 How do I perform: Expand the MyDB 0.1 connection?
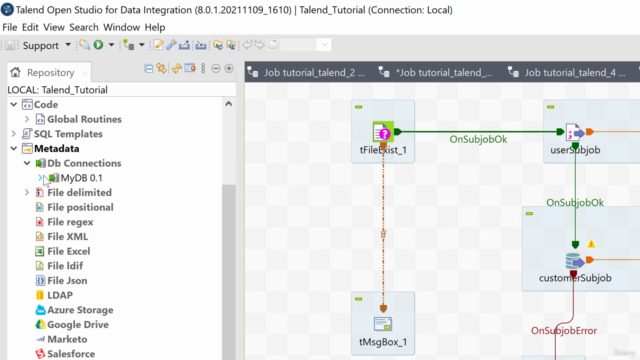pos(40,178)
